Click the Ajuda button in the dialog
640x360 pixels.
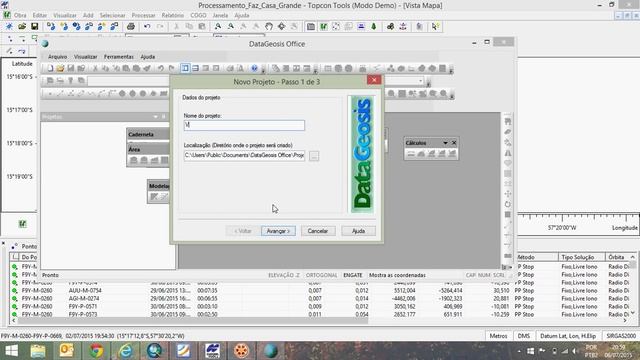(358, 231)
